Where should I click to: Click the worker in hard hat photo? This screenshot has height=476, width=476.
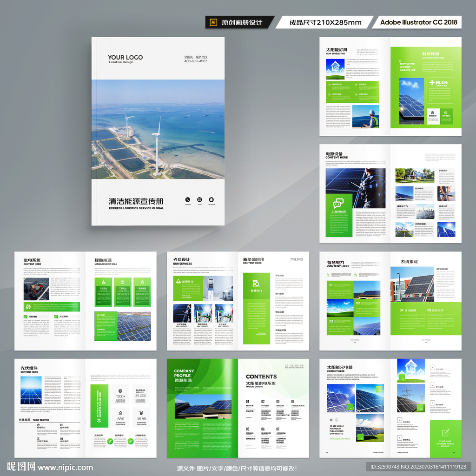[x=366, y=117]
